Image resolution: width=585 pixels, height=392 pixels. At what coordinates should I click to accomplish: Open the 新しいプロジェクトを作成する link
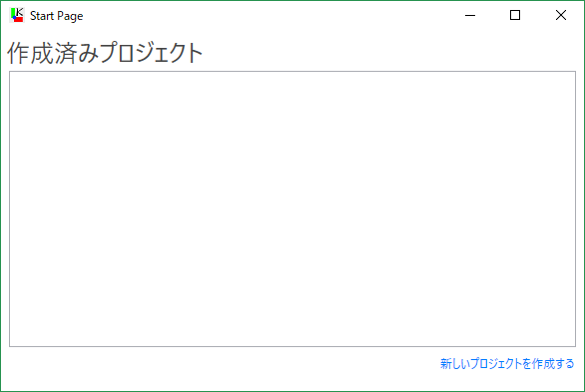tap(507, 363)
